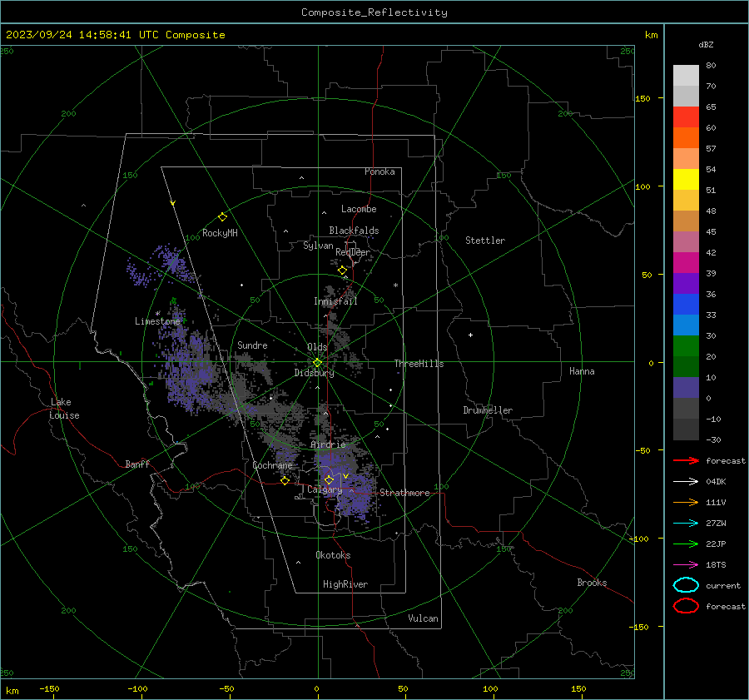Click the magenta 18TS arrow icon

coord(686,565)
